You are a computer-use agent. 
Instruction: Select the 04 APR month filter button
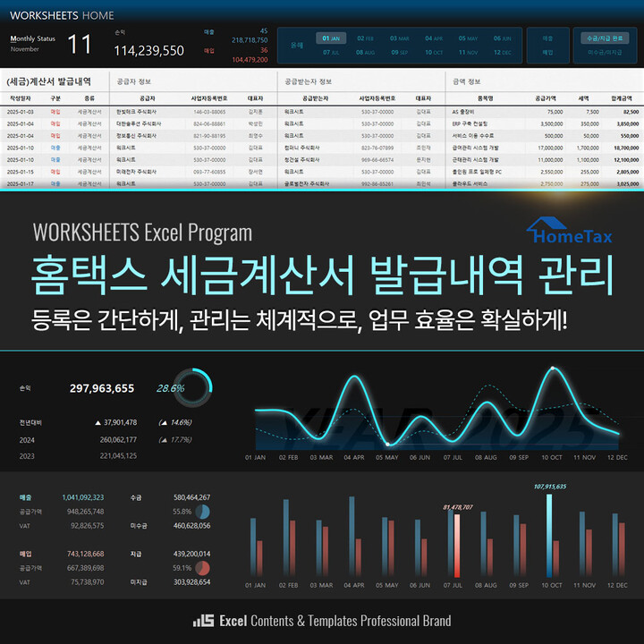pyautogui.click(x=434, y=38)
